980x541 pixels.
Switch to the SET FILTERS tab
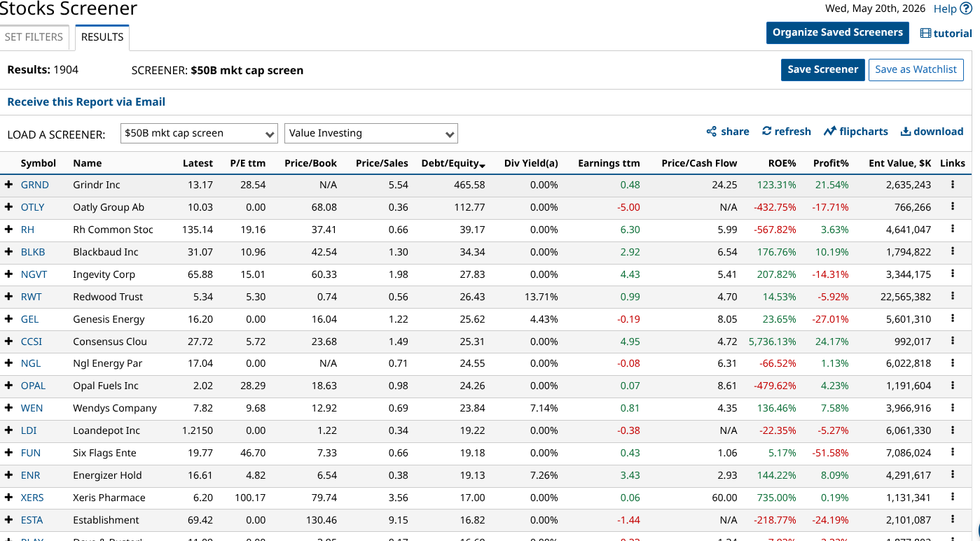pos(34,37)
